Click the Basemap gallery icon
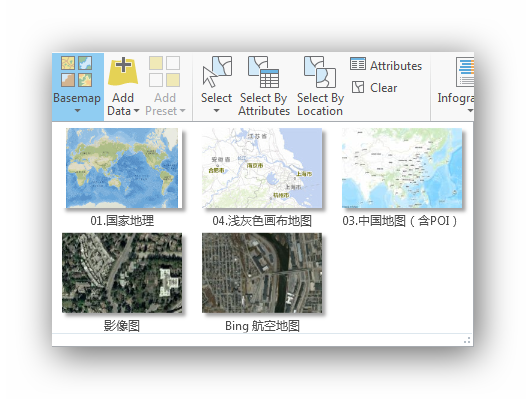The height and width of the screenshot is (399, 526). click(76, 71)
